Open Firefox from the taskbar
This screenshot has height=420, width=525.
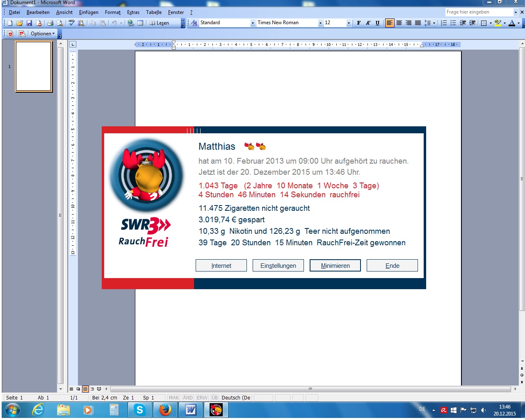coord(165,410)
